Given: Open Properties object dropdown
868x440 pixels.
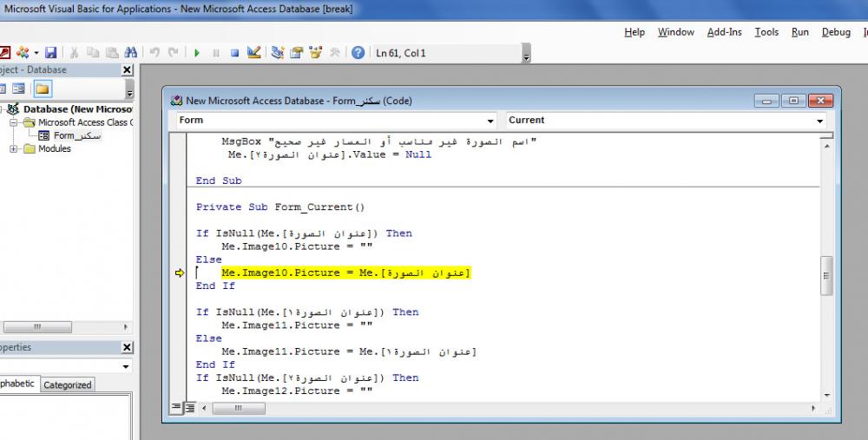Looking at the screenshot, I should point(126,366).
